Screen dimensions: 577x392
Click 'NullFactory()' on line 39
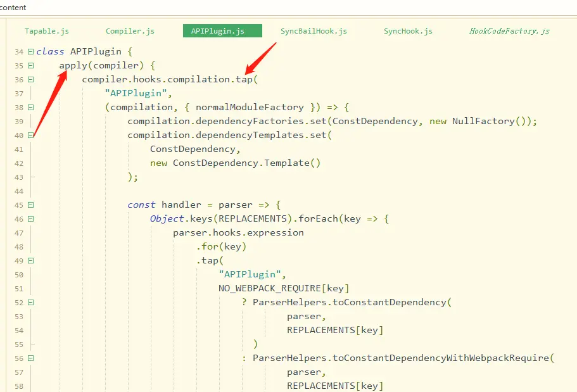pos(489,122)
